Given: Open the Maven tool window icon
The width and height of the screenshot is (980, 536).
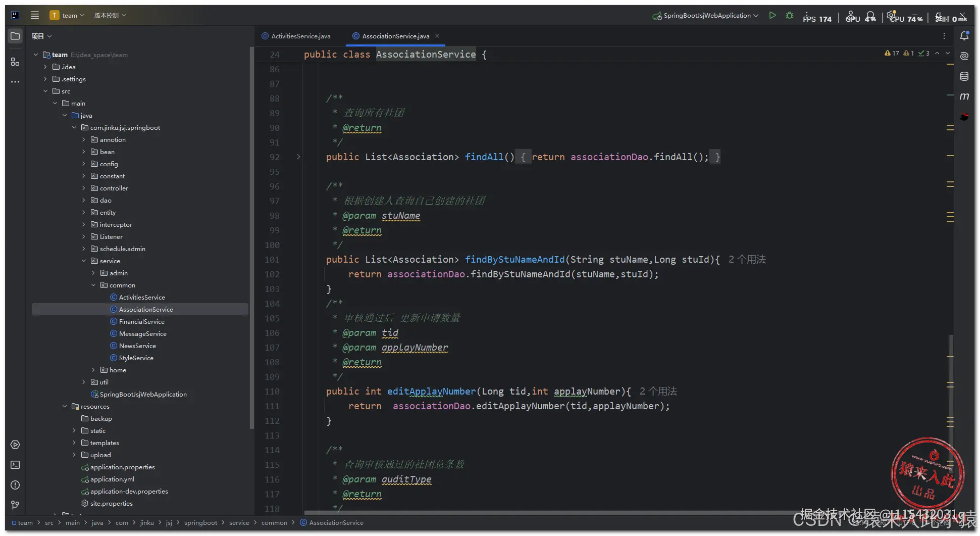Looking at the screenshot, I should tap(964, 96).
